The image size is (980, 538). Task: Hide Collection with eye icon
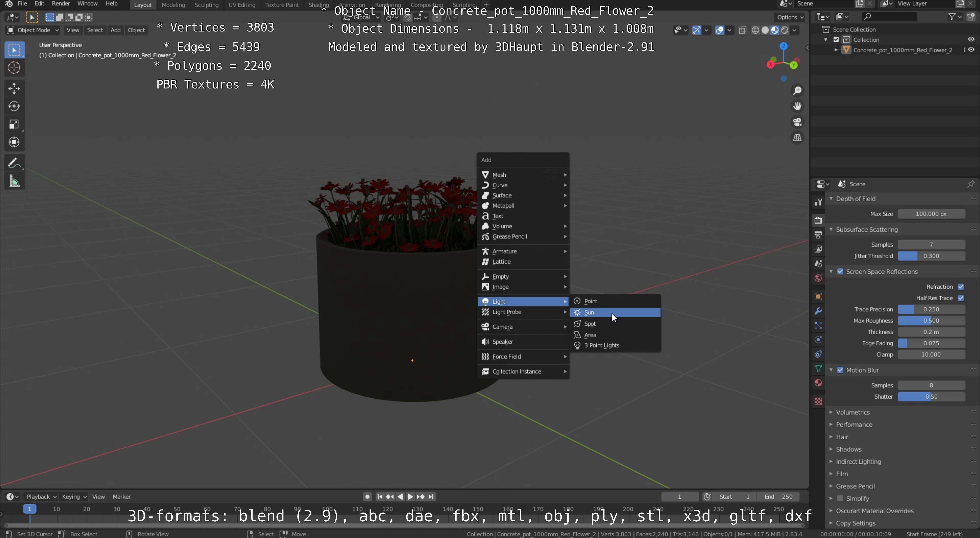tap(971, 40)
